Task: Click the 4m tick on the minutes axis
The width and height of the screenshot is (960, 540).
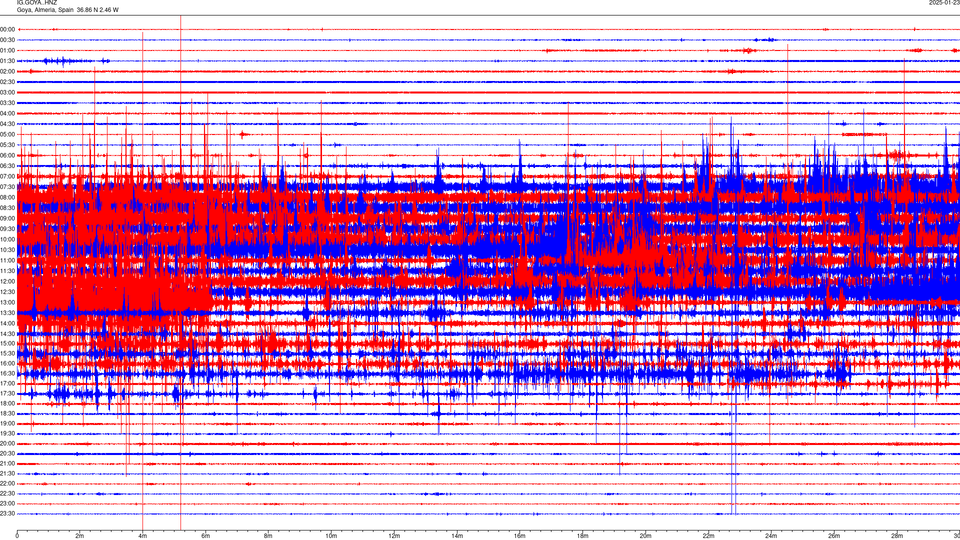Action: 143,536
